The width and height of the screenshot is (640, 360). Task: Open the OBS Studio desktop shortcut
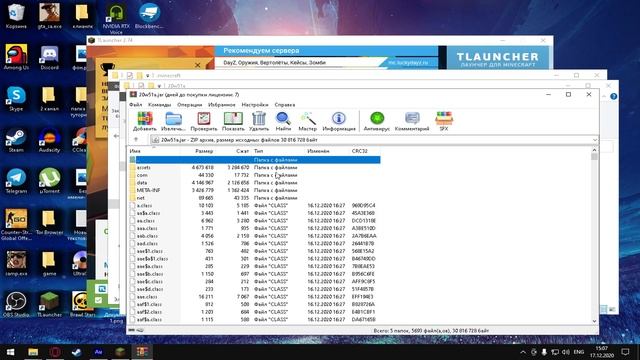tap(16, 304)
